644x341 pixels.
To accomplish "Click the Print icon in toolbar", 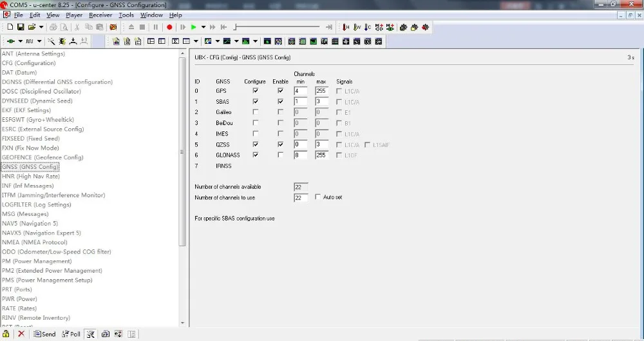I will click(53, 27).
